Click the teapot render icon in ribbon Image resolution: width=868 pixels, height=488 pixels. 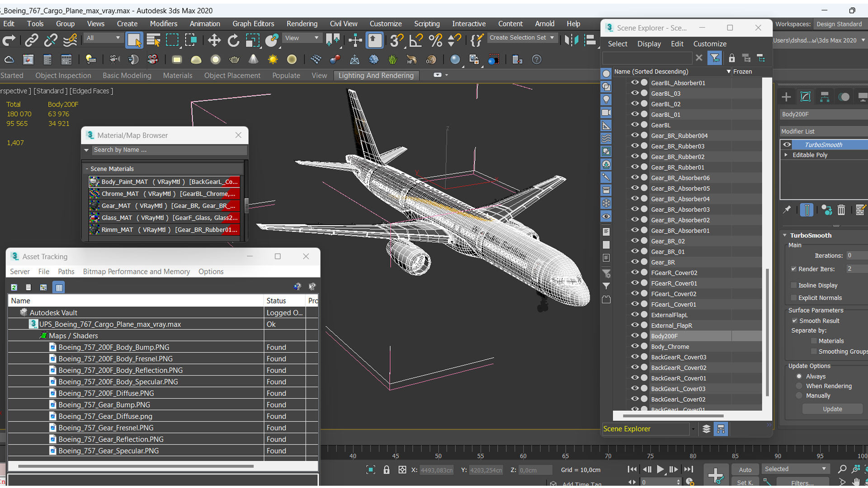point(234,60)
